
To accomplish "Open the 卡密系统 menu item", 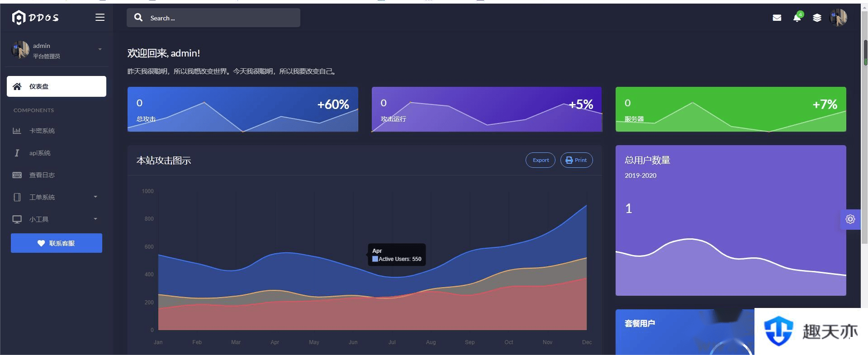I will coord(57,131).
